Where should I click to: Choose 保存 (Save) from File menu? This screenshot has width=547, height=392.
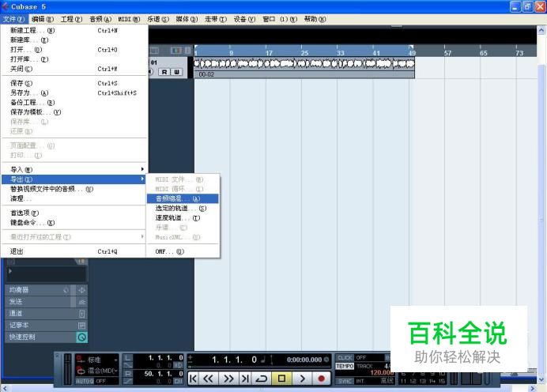[74, 83]
